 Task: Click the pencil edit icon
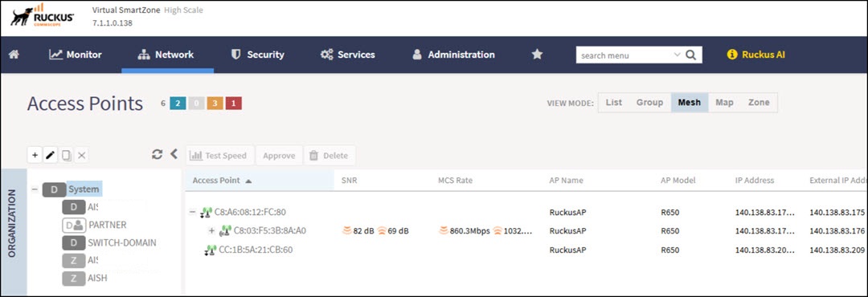pyautogui.click(x=50, y=156)
